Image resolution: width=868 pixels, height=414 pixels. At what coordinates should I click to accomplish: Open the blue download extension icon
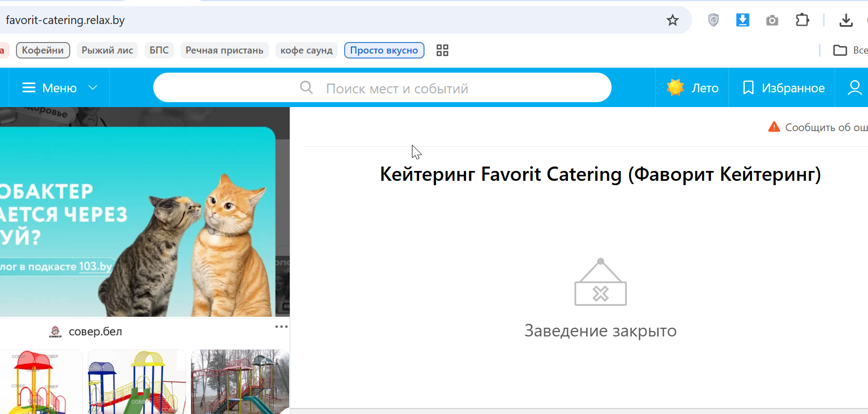[743, 20]
